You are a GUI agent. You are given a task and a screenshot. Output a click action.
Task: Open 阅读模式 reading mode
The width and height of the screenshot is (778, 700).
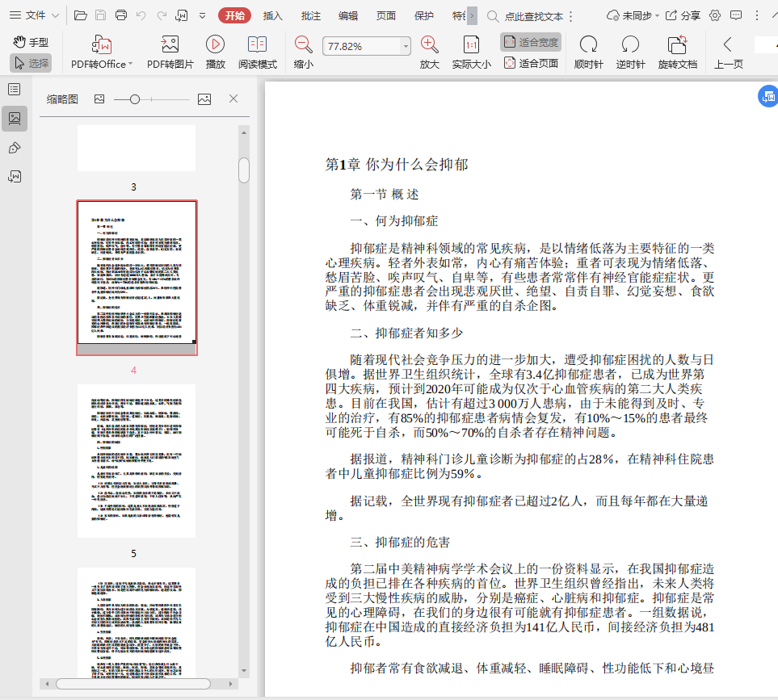(x=257, y=45)
